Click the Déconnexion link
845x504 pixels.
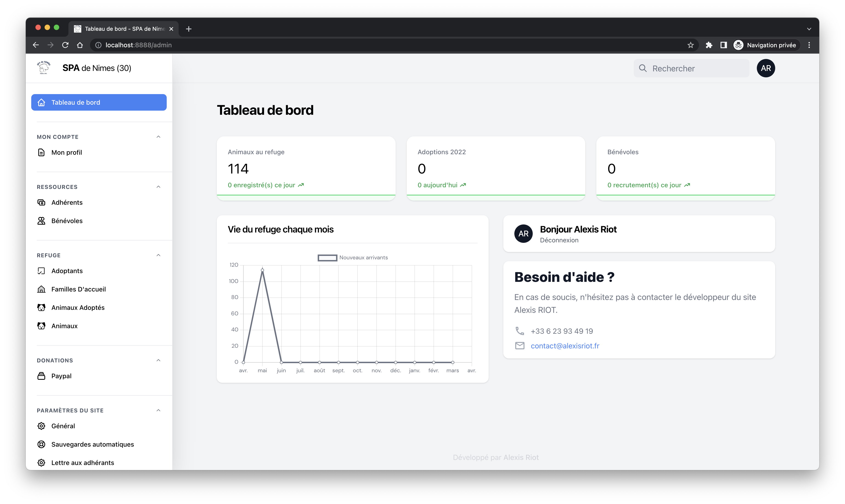click(559, 240)
